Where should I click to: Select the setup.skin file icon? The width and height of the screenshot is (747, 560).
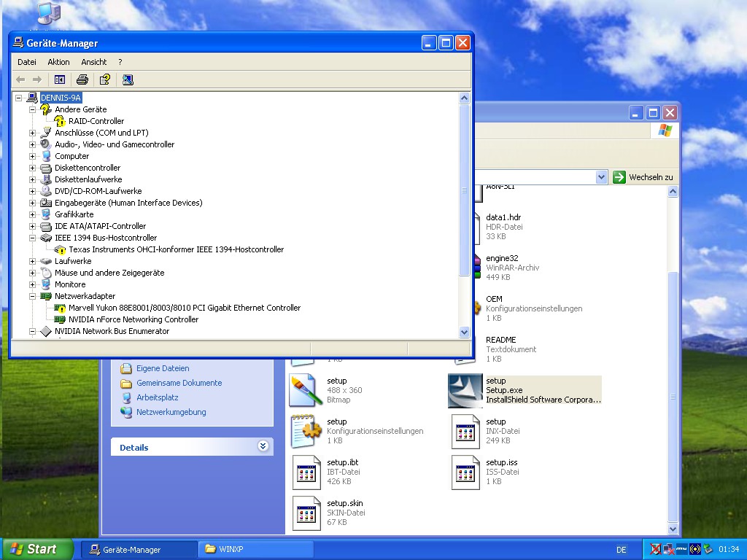306,513
